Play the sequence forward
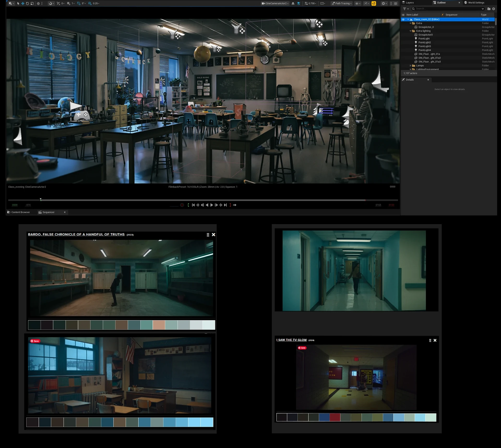 [212, 205]
